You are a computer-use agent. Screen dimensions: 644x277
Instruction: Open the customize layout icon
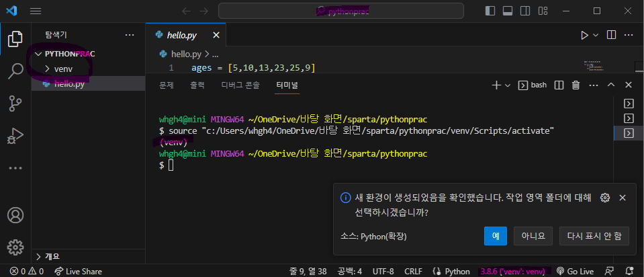[543, 11]
